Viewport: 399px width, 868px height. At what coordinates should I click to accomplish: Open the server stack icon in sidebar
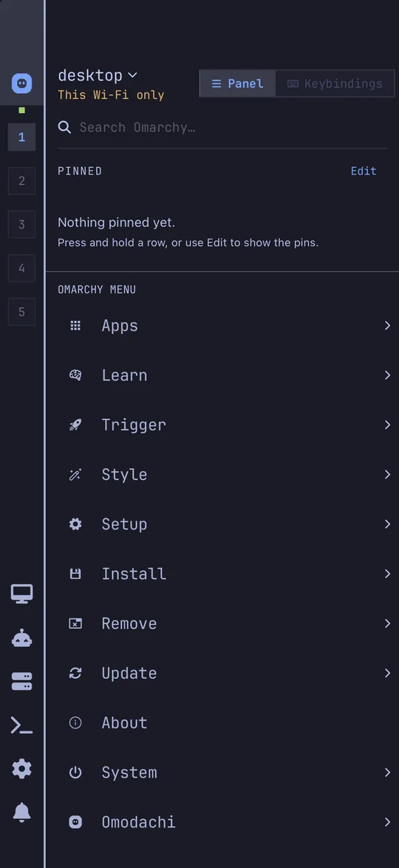(21, 682)
